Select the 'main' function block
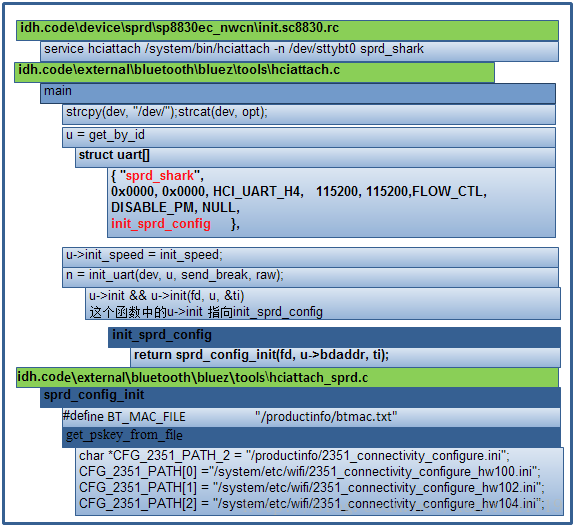 pos(298,93)
